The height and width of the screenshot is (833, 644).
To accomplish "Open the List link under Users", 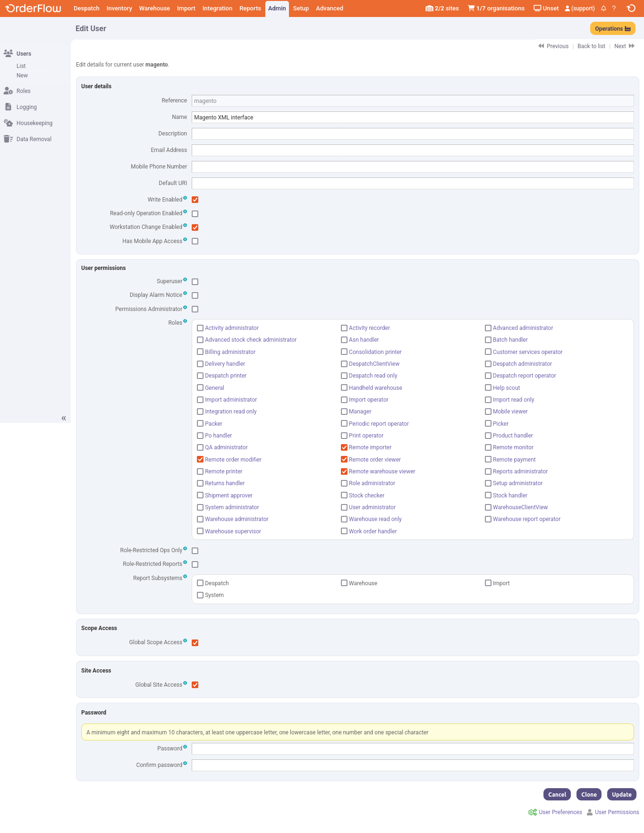I will [21, 66].
